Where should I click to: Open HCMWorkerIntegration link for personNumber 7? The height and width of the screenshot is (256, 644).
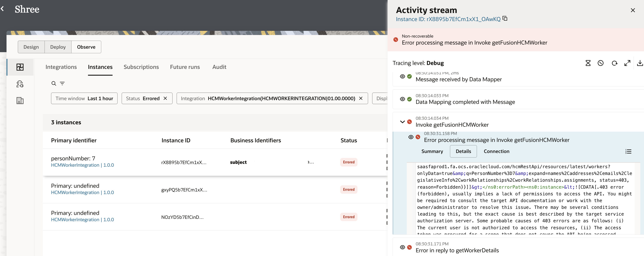point(82,165)
